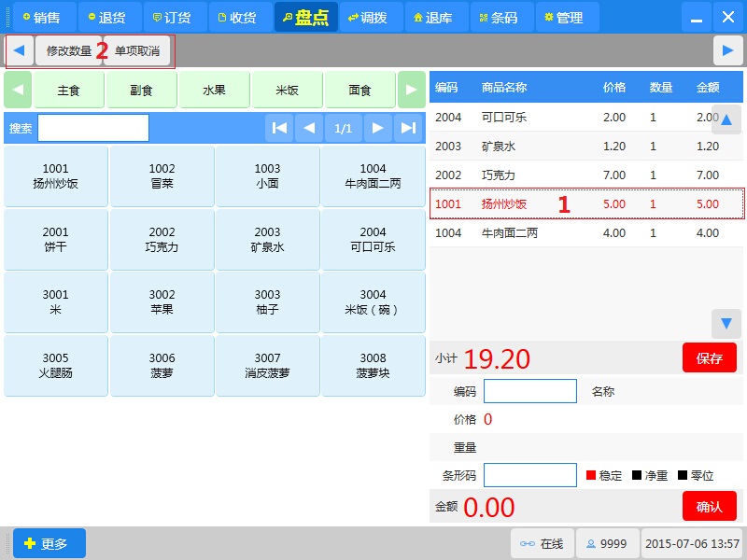Go to the 收货 receiving tab

click(241, 17)
